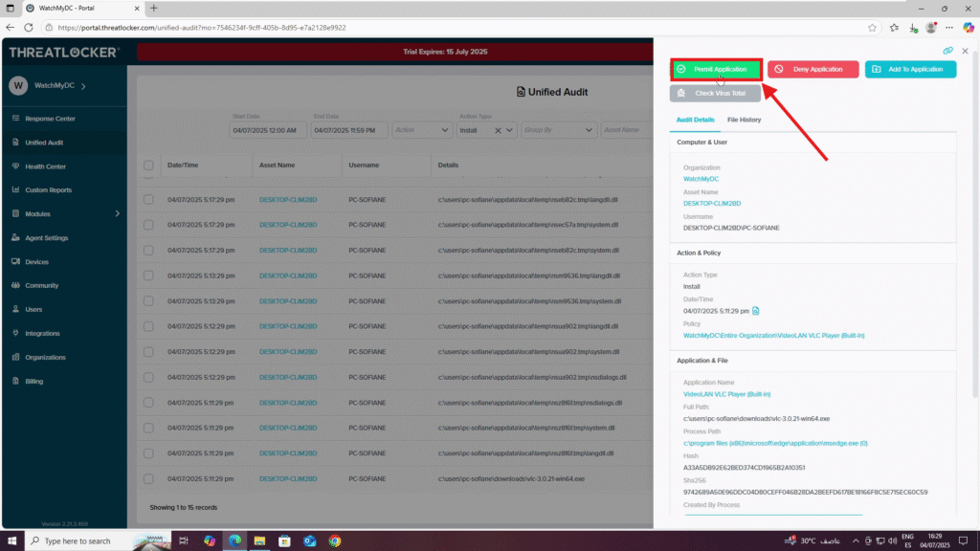Click Deny Application button

[813, 69]
